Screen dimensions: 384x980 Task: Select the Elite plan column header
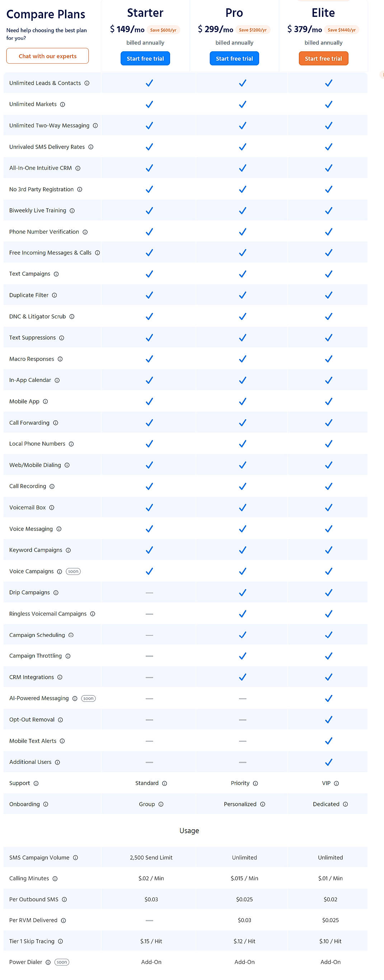click(x=323, y=13)
